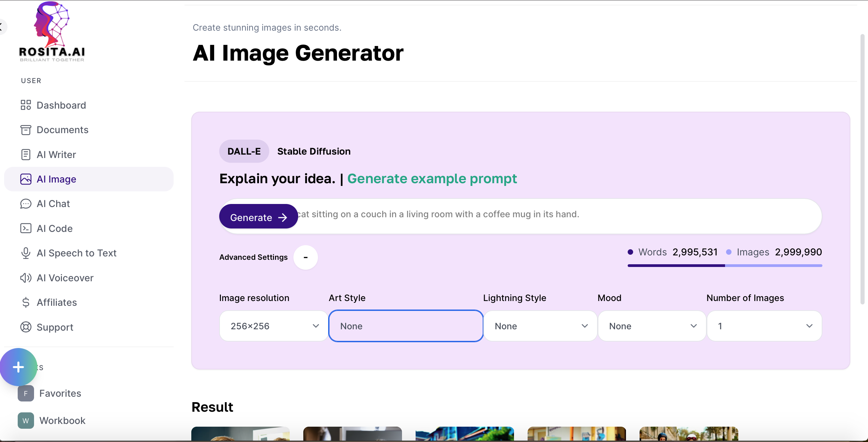Collapse Advanced Settings with minus toggle
868x442 pixels.
pos(305,257)
